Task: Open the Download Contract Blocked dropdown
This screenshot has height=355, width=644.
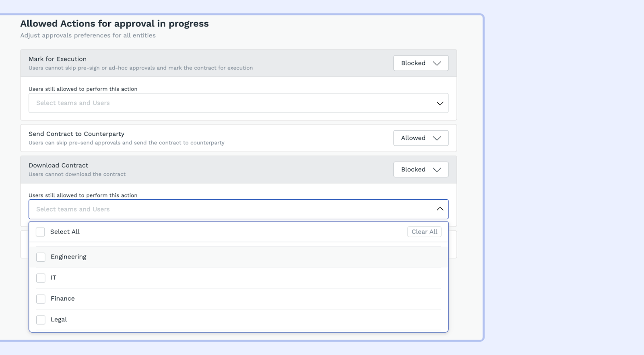Action: click(421, 170)
